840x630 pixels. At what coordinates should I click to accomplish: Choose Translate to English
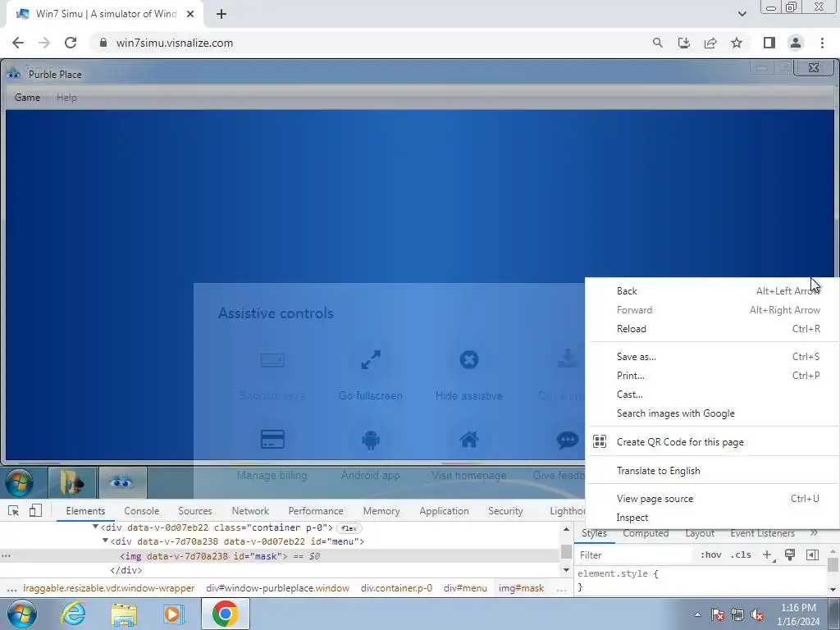coord(712,471)
